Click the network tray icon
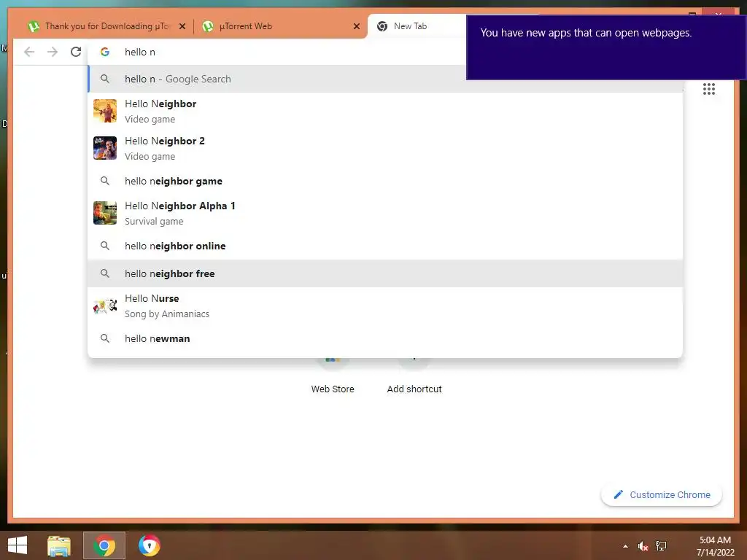The image size is (747, 560). (x=661, y=546)
